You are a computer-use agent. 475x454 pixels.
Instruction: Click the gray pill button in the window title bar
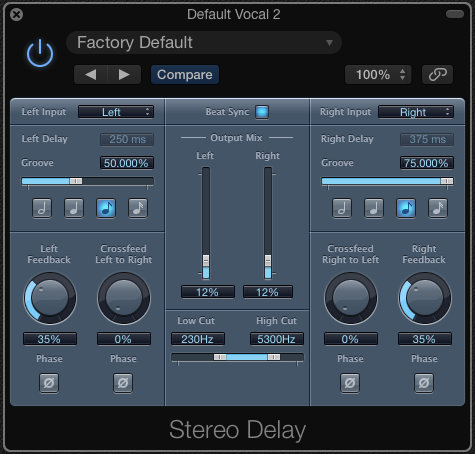point(455,14)
